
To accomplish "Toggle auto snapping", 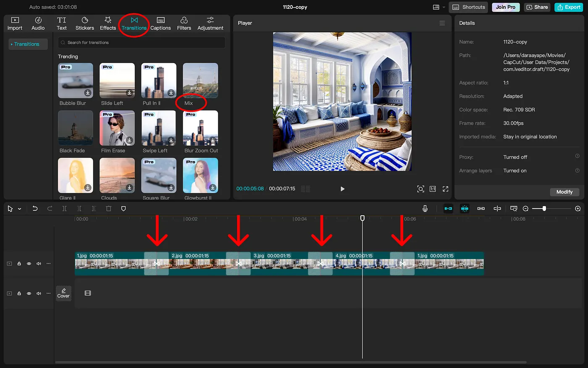I will click(465, 209).
